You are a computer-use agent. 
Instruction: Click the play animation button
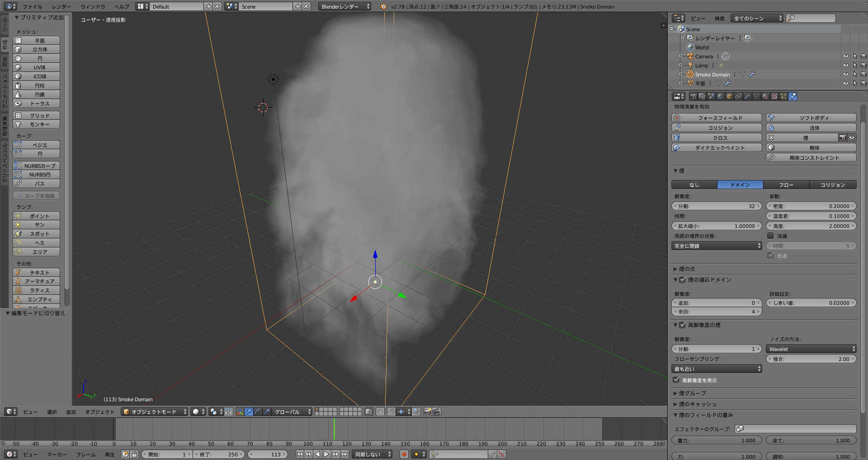click(326, 454)
